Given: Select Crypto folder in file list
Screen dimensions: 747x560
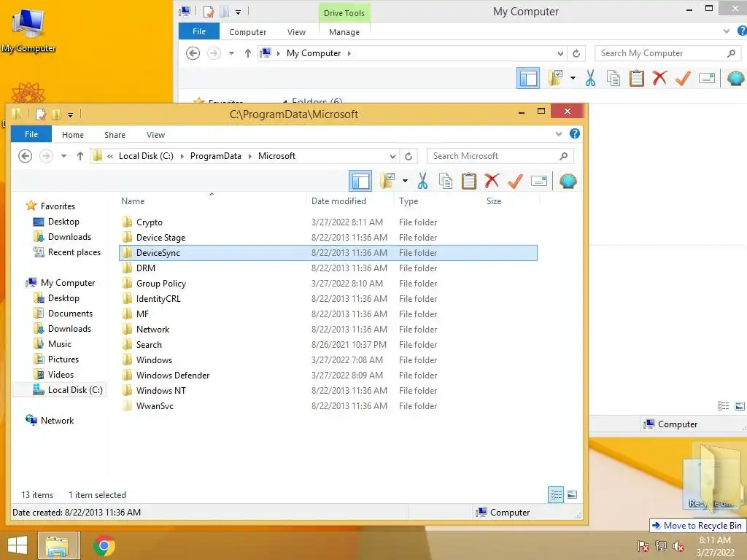Looking at the screenshot, I should 328,222.
